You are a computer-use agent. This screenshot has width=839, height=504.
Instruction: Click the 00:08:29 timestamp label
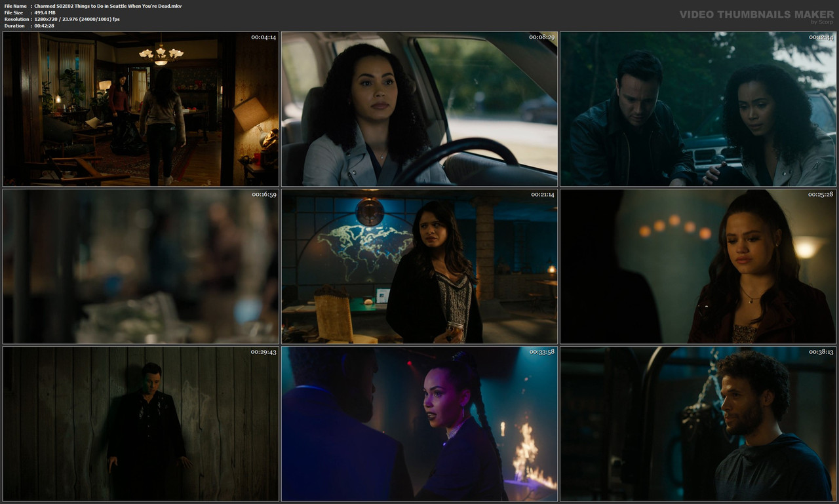[x=542, y=37]
